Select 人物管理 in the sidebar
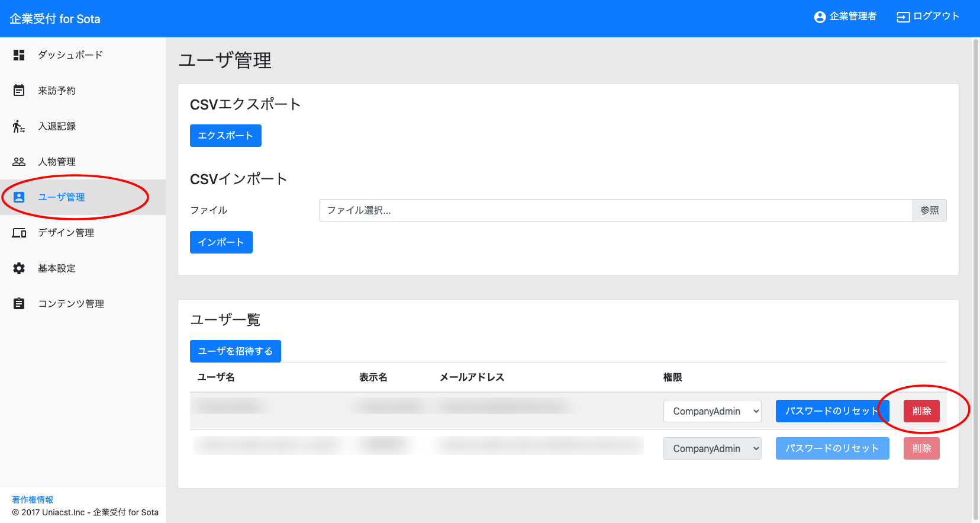Viewport: 980px width, 523px height. [x=83, y=162]
